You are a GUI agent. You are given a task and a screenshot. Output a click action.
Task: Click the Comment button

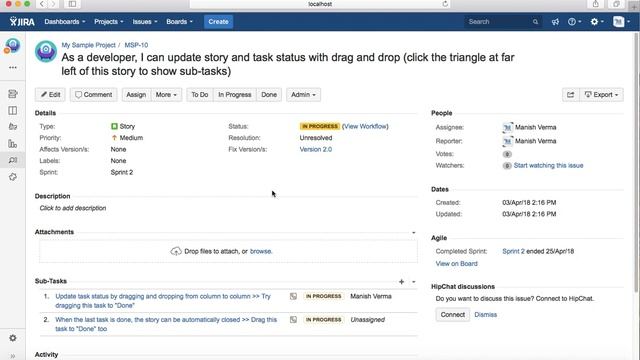[x=93, y=95]
